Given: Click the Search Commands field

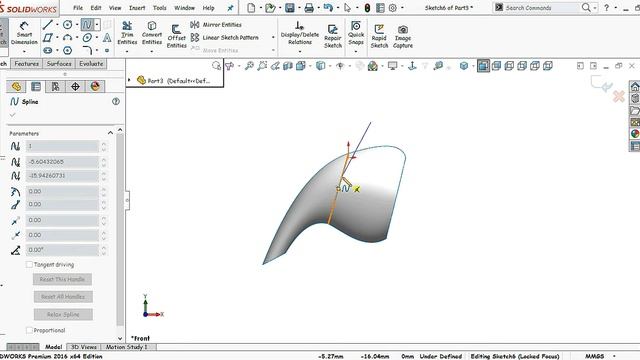Looking at the screenshot, I should click(x=541, y=8).
